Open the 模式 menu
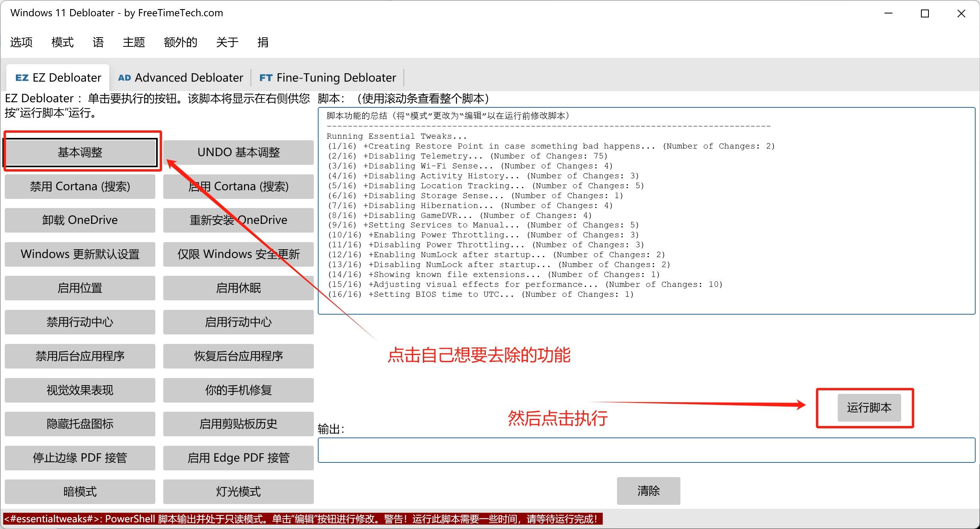 pos(63,42)
